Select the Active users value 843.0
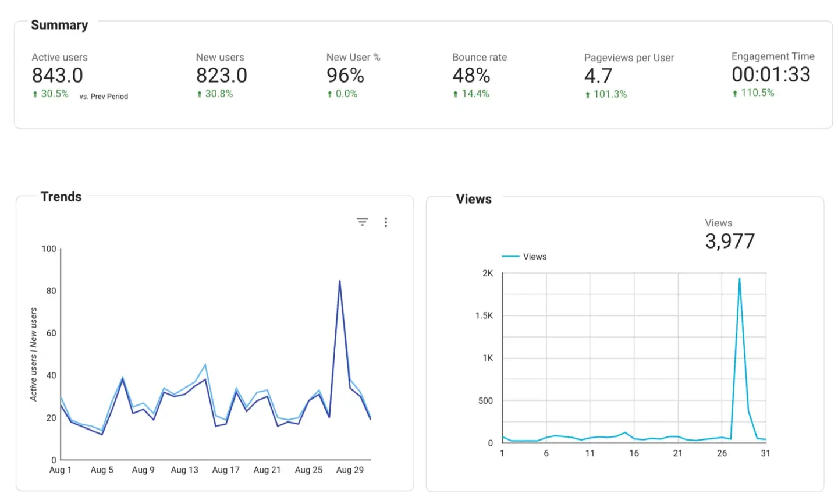Viewport: 838px width, 504px height. coord(58,76)
